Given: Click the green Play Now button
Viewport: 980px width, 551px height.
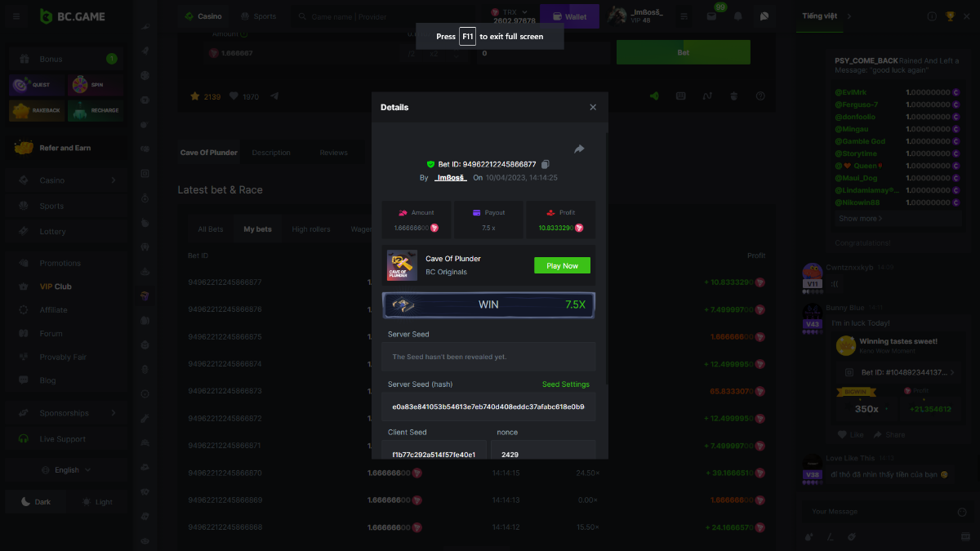Looking at the screenshot, I should (x=562, y=265).
